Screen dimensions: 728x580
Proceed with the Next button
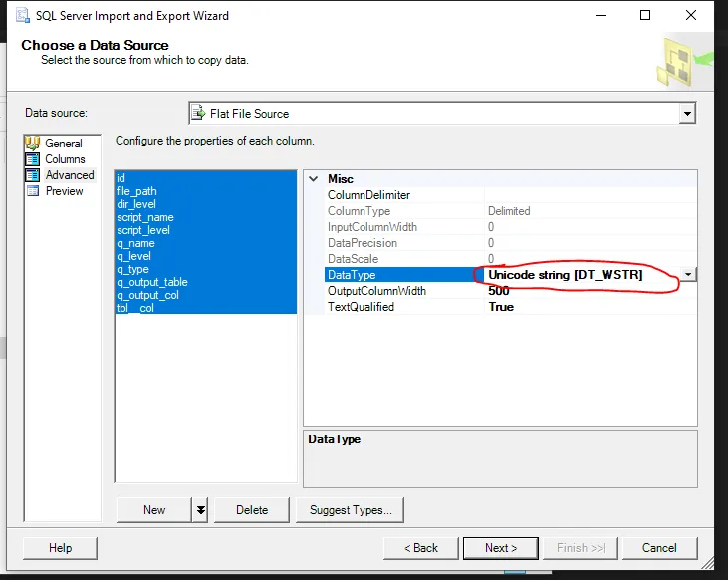pyautogui.click(x=501, y=548)
